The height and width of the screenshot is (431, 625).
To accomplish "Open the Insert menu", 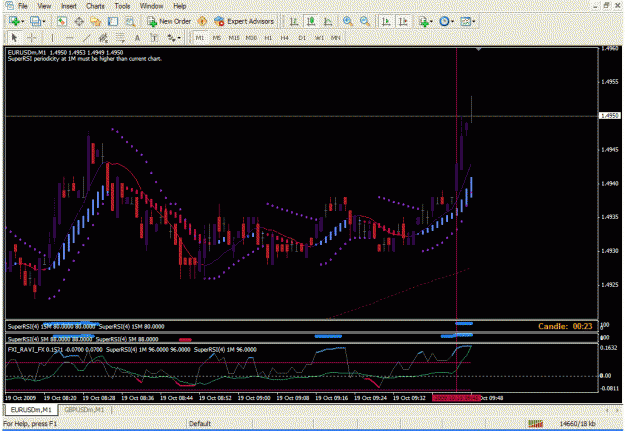I will (x=69, y=6).
